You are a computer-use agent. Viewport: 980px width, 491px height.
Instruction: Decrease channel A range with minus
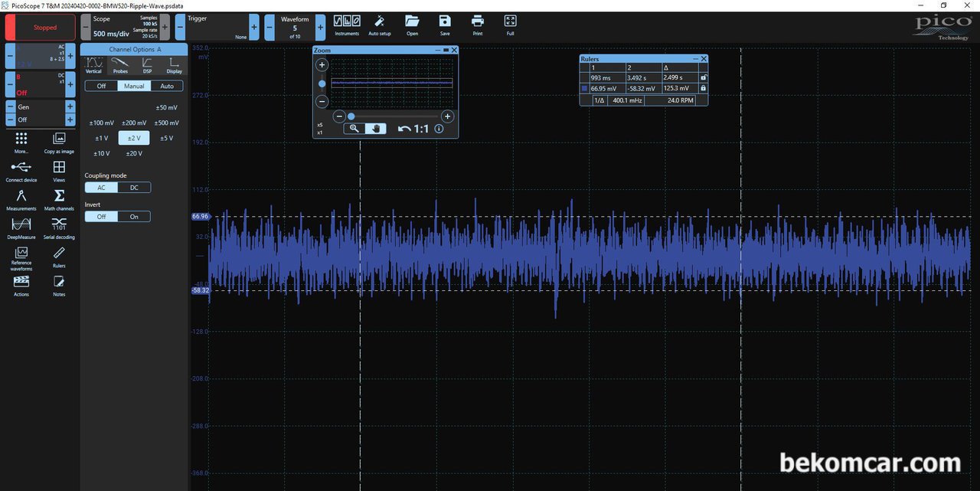[x=11, y=56]
